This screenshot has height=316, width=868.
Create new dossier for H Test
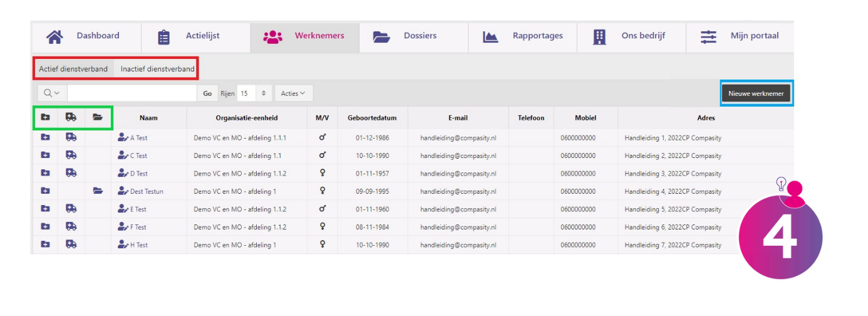45,245
